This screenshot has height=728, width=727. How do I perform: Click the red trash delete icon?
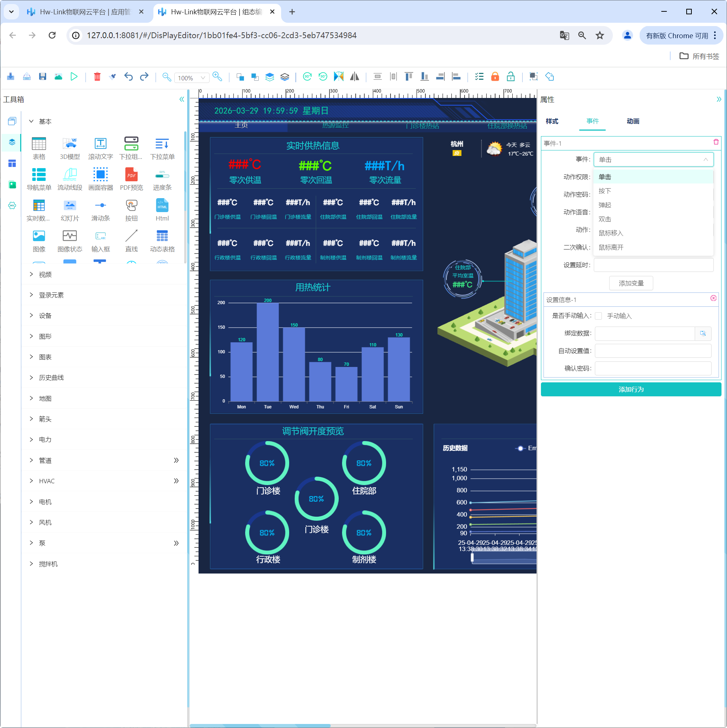97,77
